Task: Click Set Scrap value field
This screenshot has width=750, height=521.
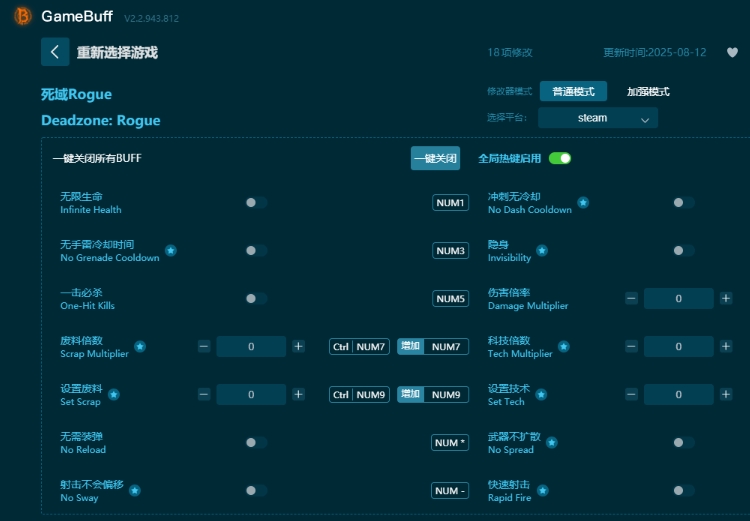Action: click(251, 394)
